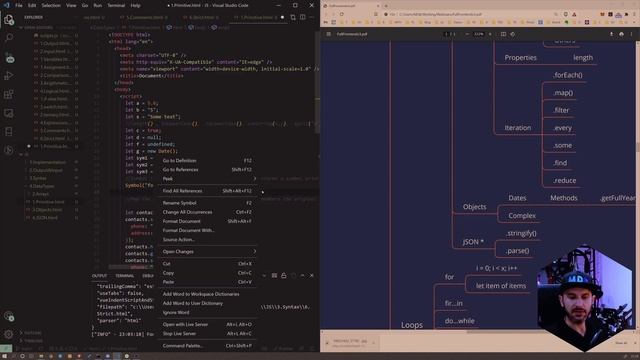Choose Source Action...

coord(207,240)
